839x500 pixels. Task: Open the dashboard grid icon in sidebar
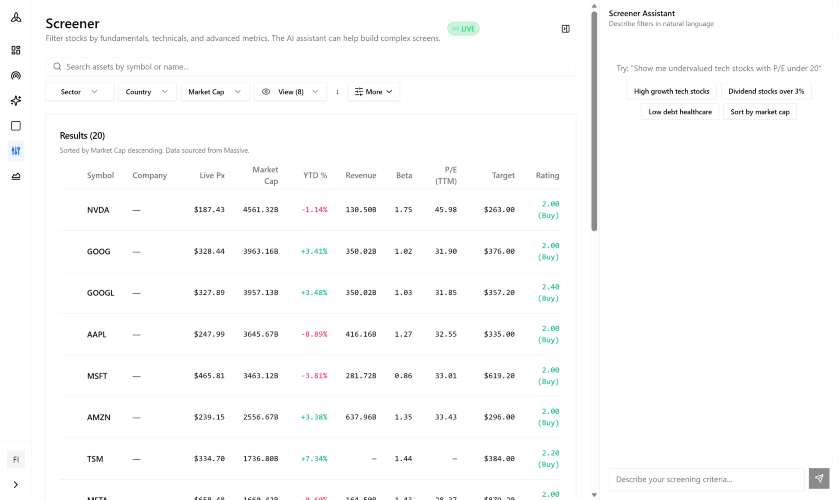16,50
